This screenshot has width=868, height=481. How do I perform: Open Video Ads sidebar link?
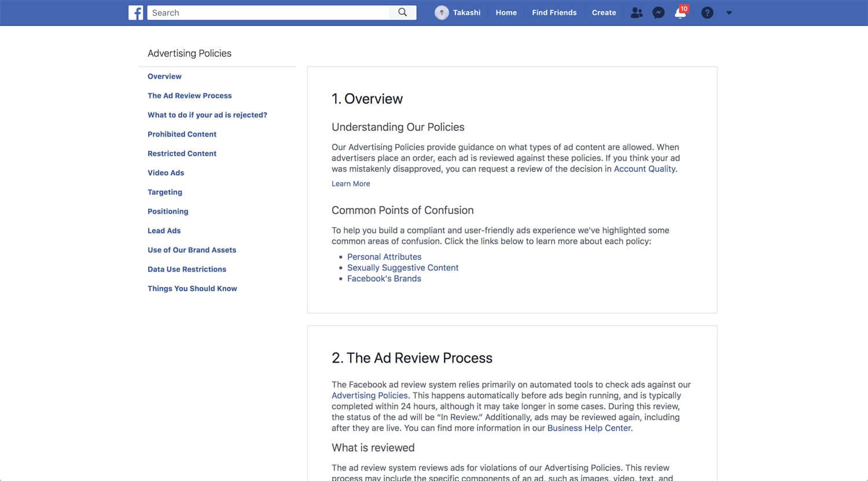(x=165, y=173)
